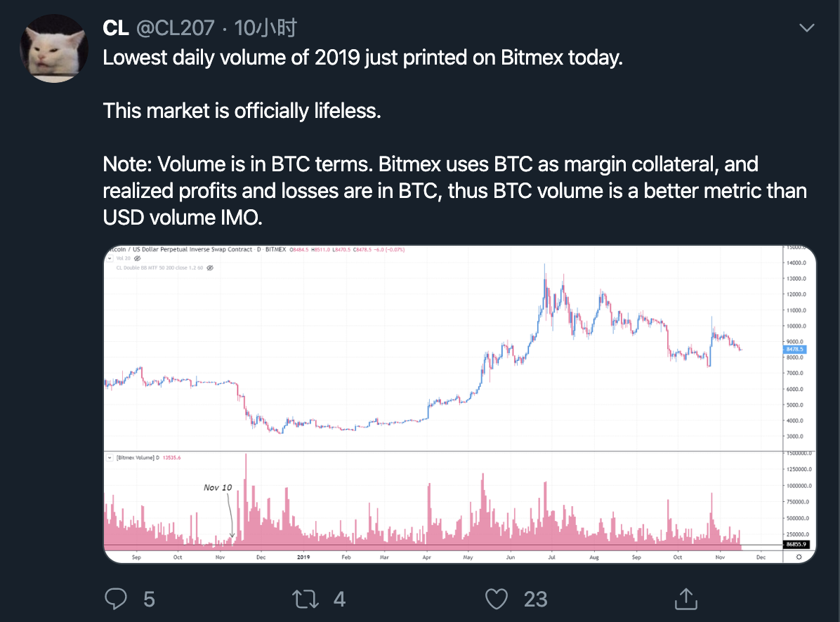
Task: Click the reply count showing 5
Action: [147, 599]
